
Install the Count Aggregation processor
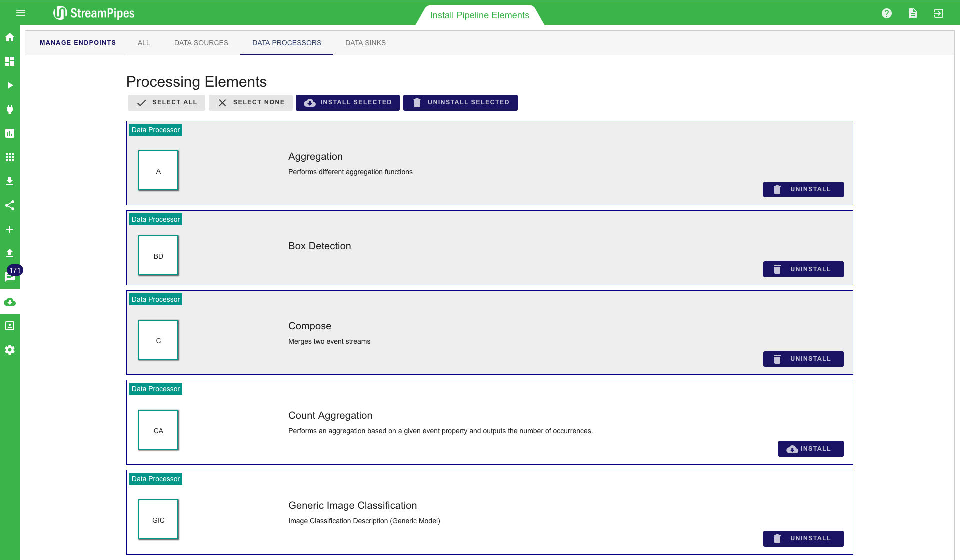810,449
